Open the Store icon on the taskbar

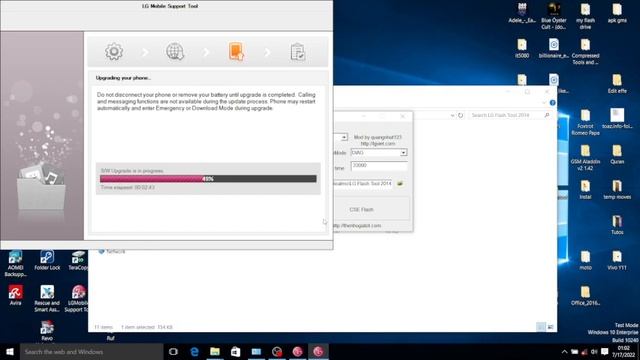point(236,351)
